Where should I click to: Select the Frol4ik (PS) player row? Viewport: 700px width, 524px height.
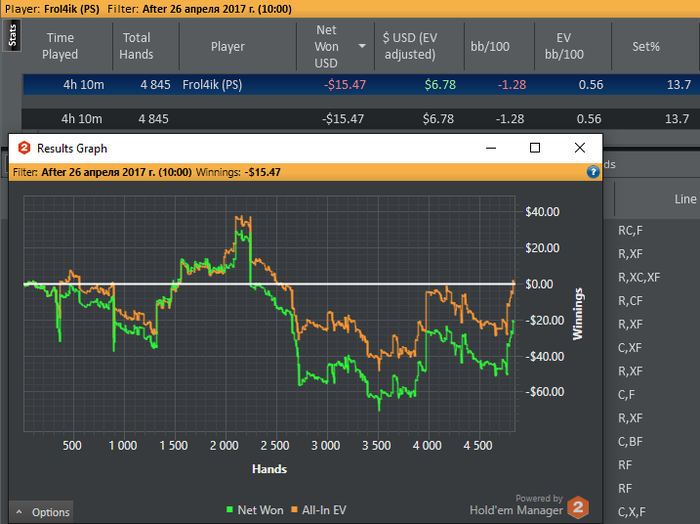pyautogui.click(x=361, y=85)
